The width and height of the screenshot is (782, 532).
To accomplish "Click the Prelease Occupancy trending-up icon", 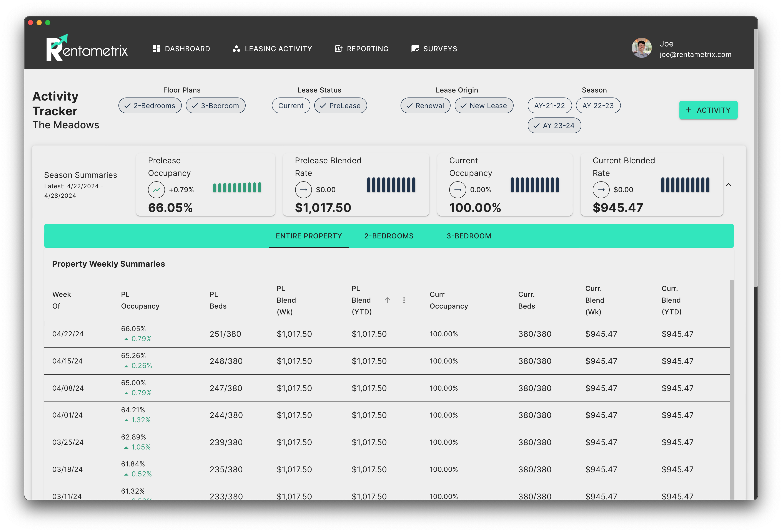I will [x=156, y=190].
